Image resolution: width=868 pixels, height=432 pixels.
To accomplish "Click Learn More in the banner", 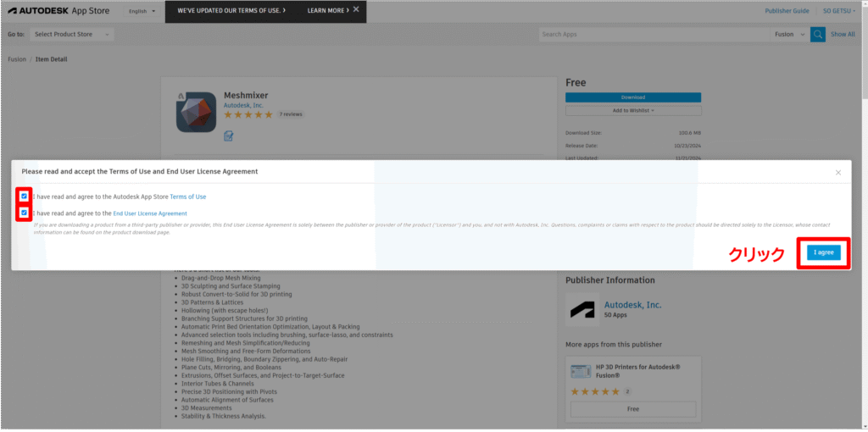I will (328, 10).
